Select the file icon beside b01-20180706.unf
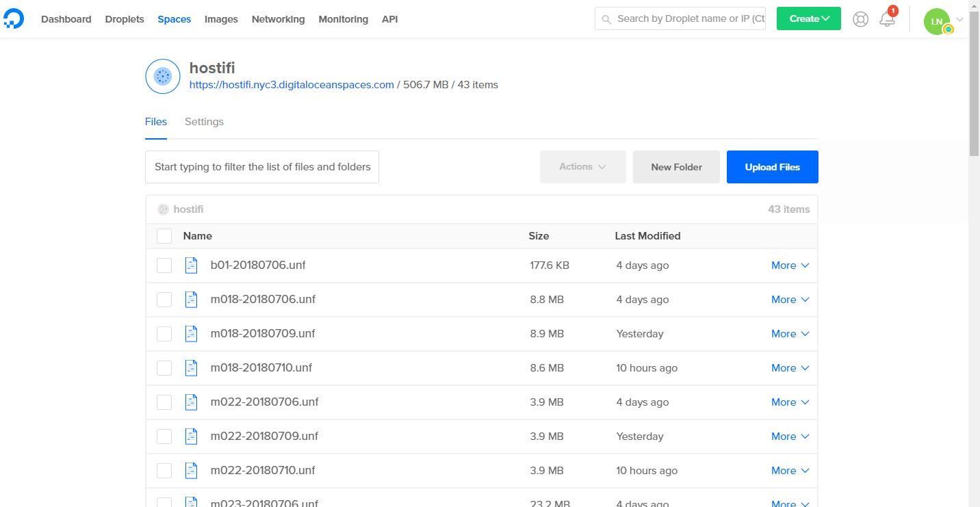980x507 pixels. pyautogui.click(x=191, y=265)
